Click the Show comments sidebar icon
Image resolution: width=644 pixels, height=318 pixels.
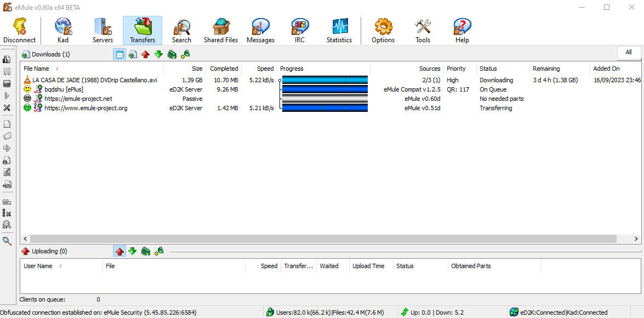[x=7, y=172]
